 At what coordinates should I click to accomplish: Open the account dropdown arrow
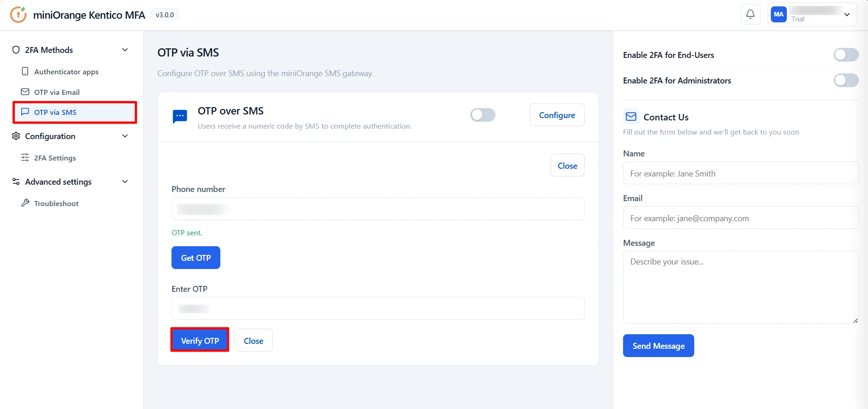pos(847,15)
